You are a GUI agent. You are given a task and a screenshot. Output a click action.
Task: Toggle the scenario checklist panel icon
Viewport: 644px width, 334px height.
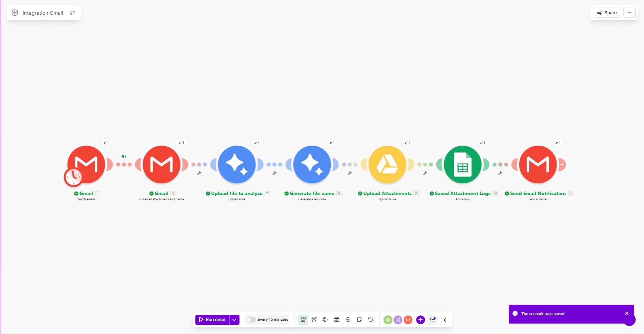(x=432, y=319)
